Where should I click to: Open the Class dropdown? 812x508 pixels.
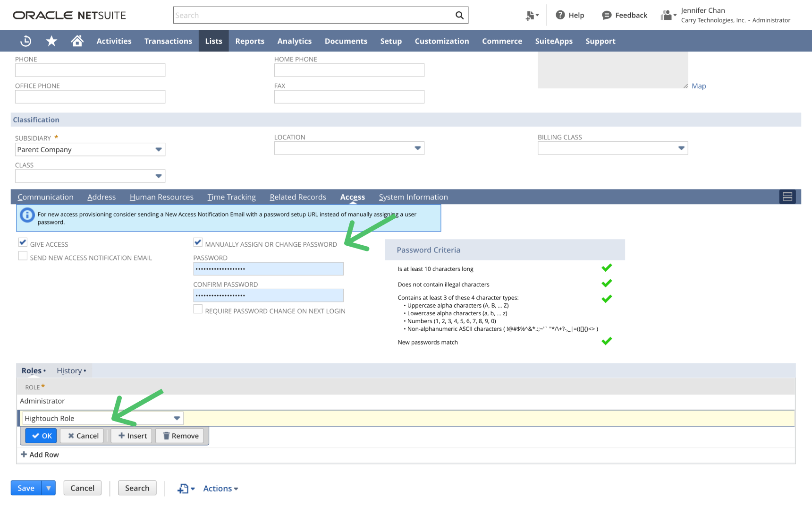pos(159,176)
